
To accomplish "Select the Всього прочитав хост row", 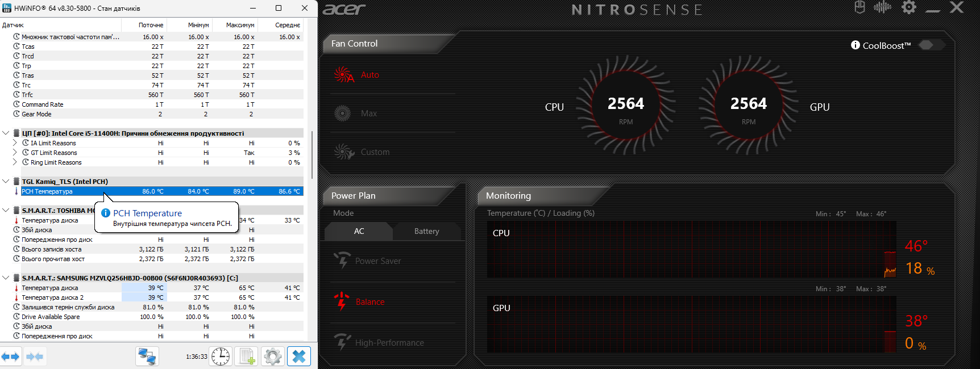I will [157, 259].
